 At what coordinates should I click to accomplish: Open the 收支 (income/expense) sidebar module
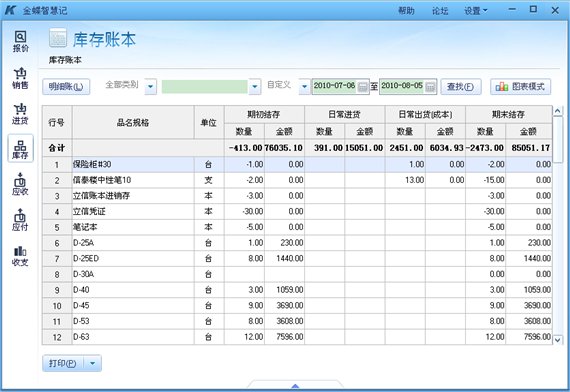pos(20,256)
